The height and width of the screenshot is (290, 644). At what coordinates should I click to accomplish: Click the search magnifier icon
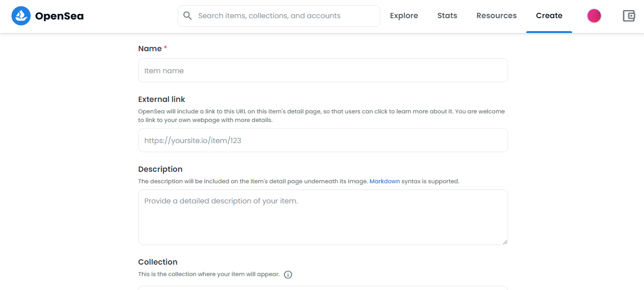click(188, 16)
